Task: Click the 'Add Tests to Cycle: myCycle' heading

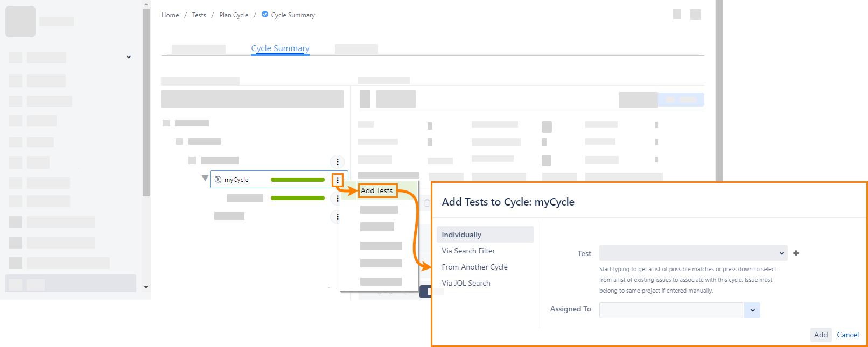Action: pyautogui.click(x=508, y=202)
